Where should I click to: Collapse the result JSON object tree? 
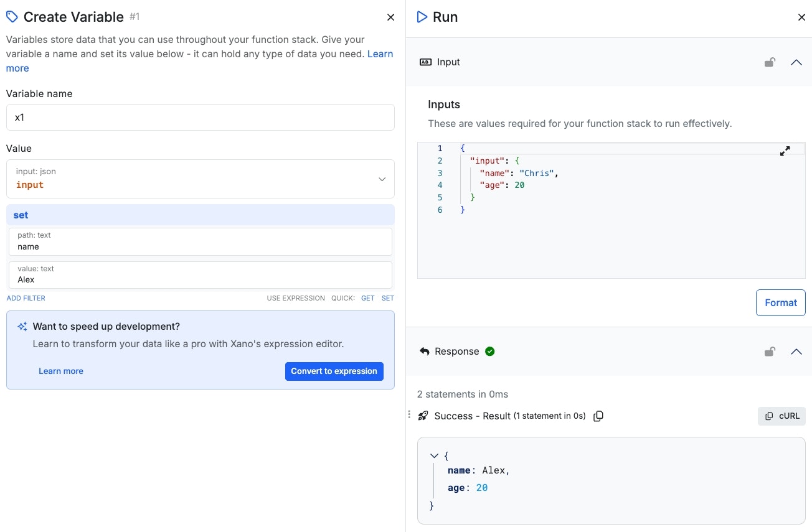pos(434,456)
